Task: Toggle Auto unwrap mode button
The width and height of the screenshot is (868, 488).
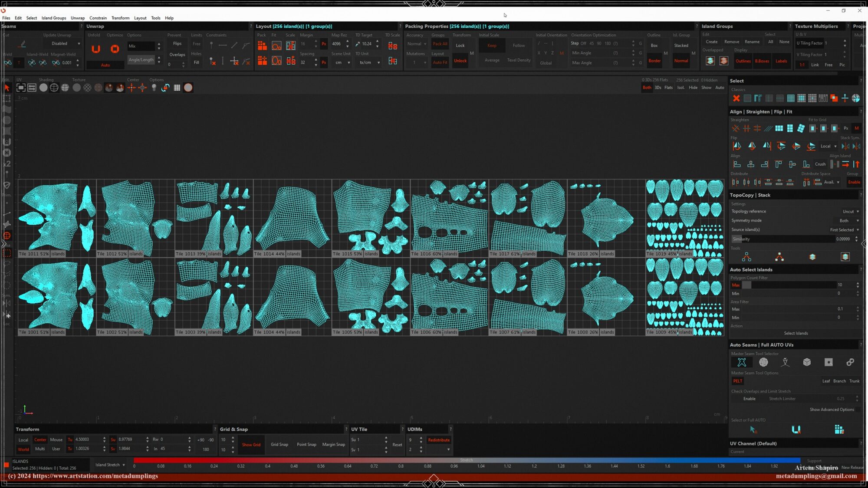Action: coord(105,65)
